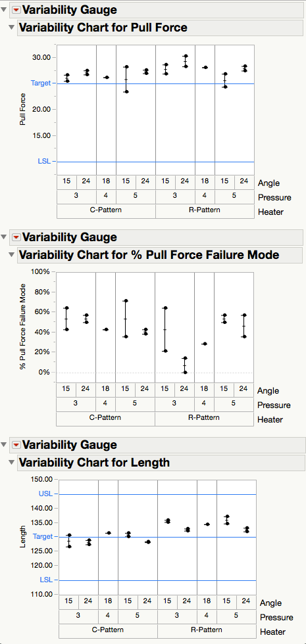
Task: Select C-Pattern heater group in Pull Force chart
Action: (x=106, y=210)
